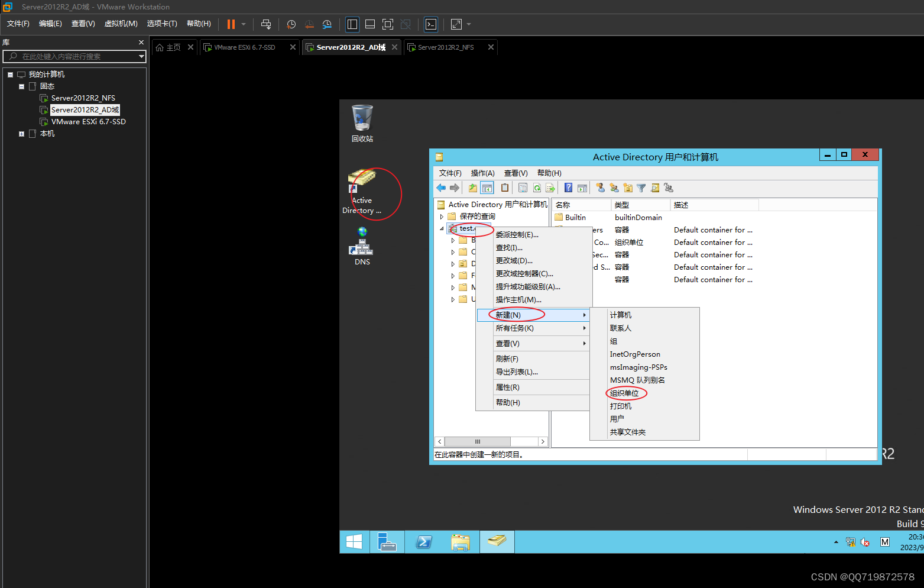The height and width of the screenshot is (588, 924).
Task: Choose 委派控制(E)... from context menu
Action: pyautogui.click(x=534, y=235)
